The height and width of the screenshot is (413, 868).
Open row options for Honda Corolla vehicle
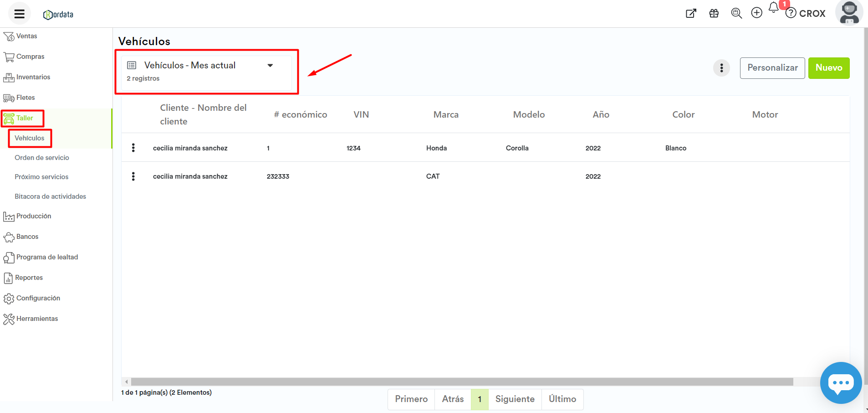coord(133,148)
